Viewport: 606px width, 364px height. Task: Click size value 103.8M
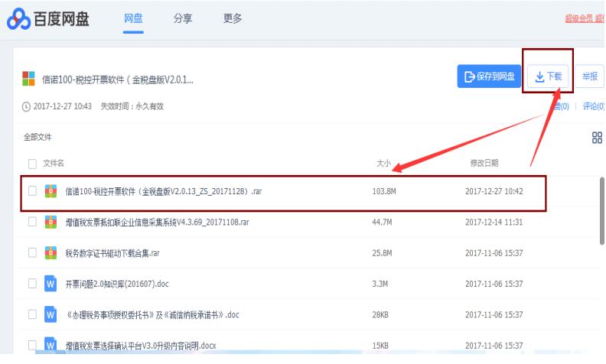tap(384, 191)
